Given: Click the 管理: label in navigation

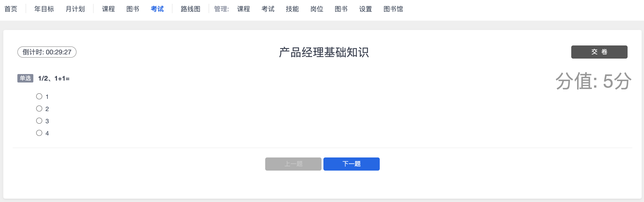Looking at the screenshot, I should [x=222, y=9].
